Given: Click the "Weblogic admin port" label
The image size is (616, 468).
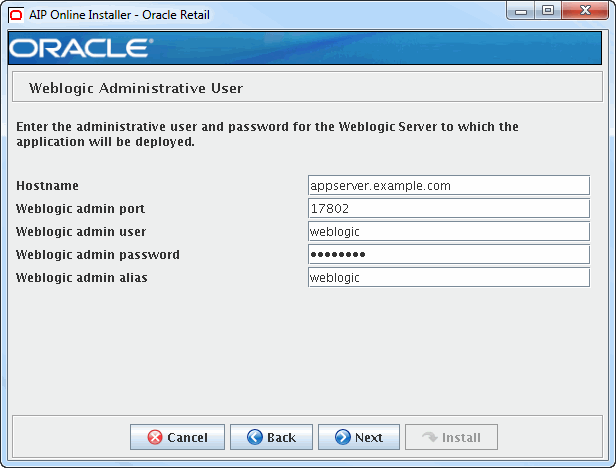Looking at the screenshot, I should click(x=81, y=209).
